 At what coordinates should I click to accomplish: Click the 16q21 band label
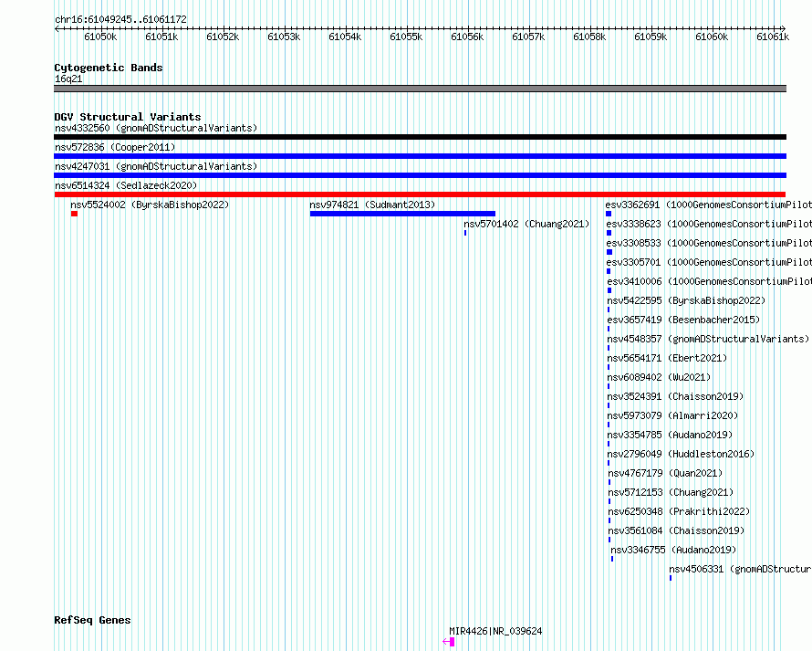click(x=68, y=79)
